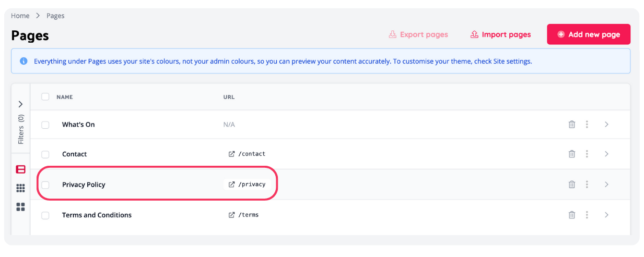Go to Home in breadcrumb
644x257 pixels.
[x=20, y=16]
